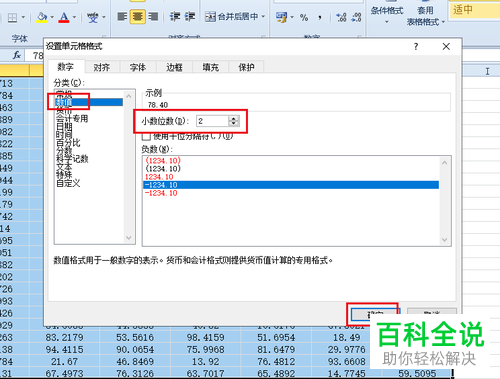Apply comma style icon
This screenshot has height=379, width=500.
click(320, 17)
